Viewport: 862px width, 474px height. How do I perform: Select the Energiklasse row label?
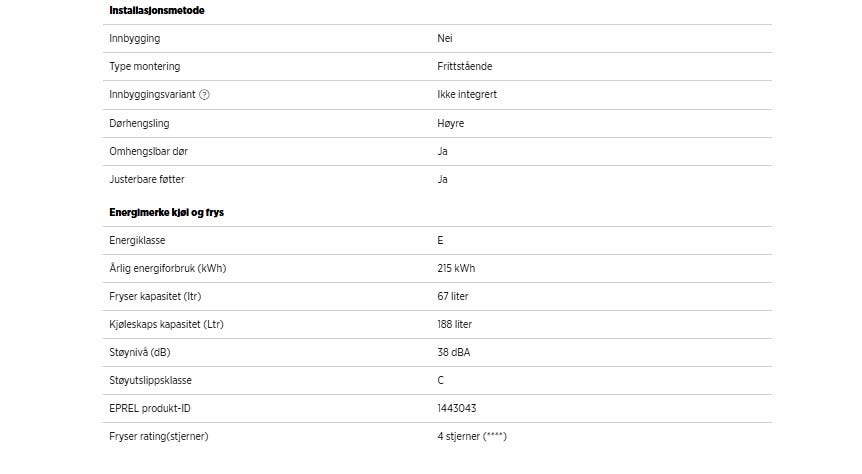pyautogui.click(x=138, y=240)
